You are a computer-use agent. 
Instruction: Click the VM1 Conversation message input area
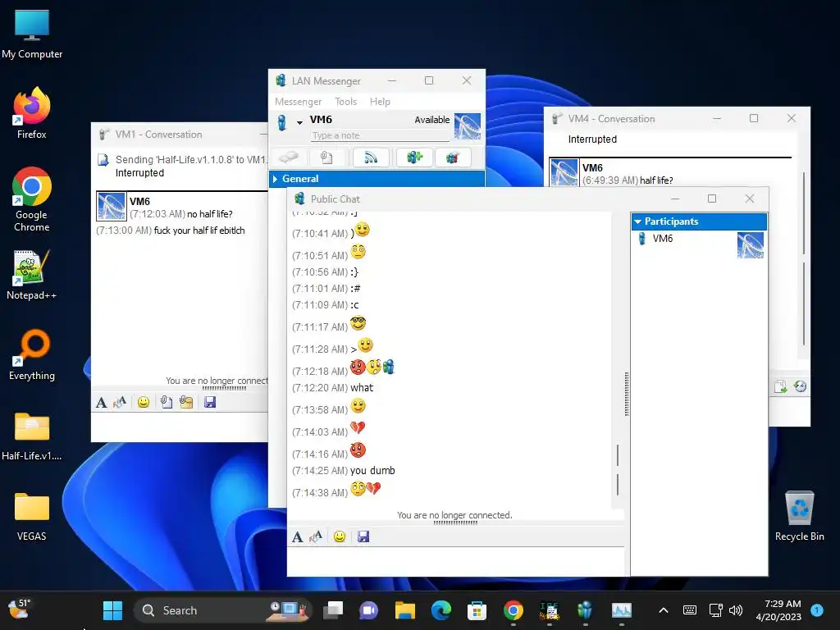tap(180, 427)
